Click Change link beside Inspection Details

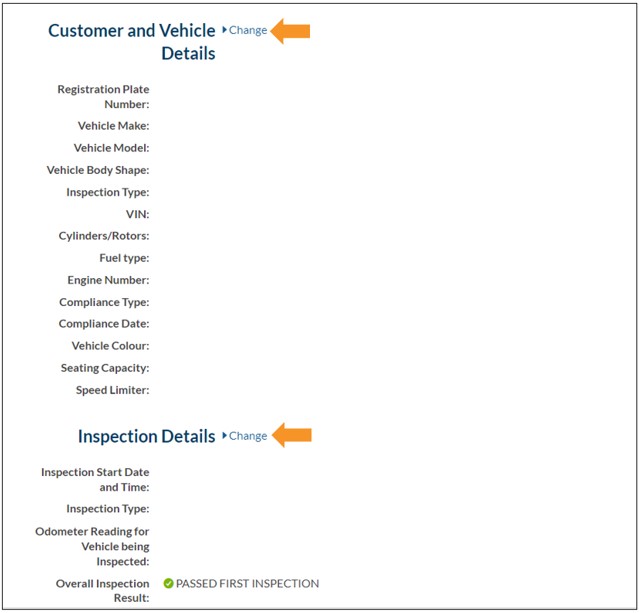click(x=248, y=436)
